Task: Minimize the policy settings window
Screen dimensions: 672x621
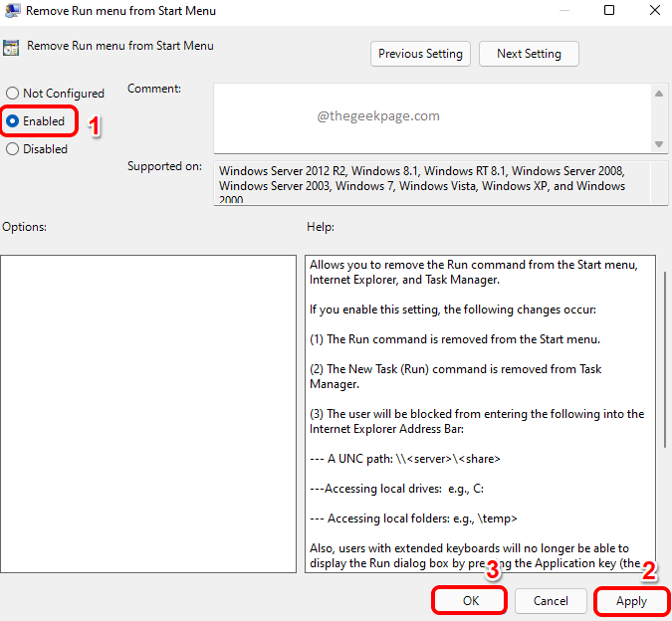Action: point(562,11)
